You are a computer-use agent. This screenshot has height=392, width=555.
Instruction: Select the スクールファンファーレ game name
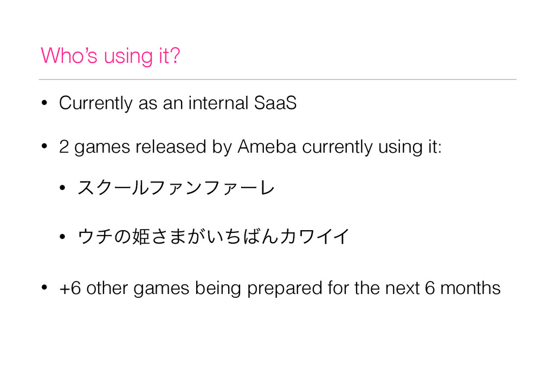coord(176,188)
